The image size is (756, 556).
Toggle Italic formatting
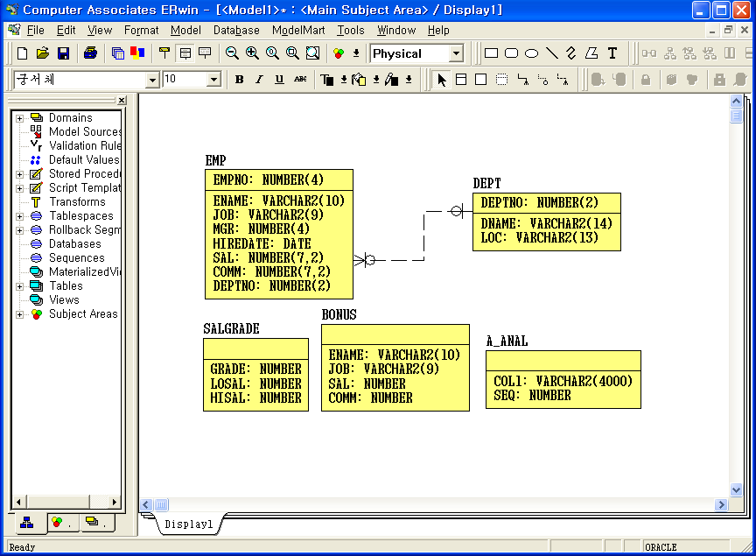(x=259, y=80)
